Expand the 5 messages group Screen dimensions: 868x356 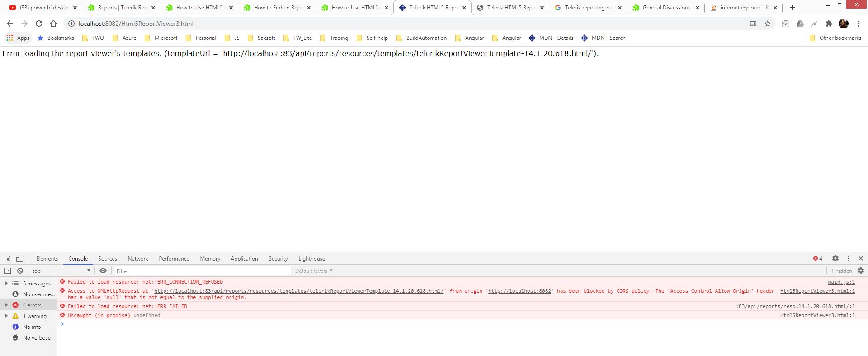(6, 284)
